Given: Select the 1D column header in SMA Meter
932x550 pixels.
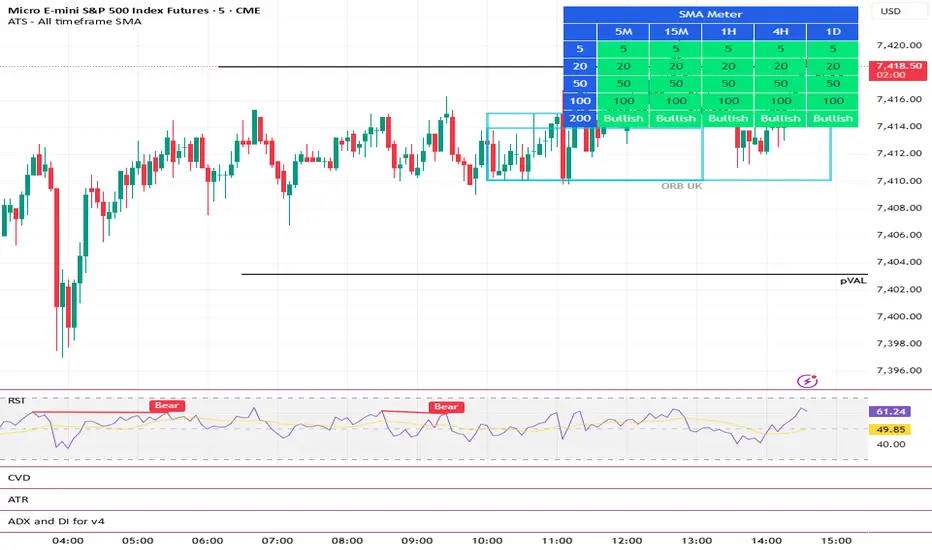Looking at the screenshot, I should click(833, 32).
